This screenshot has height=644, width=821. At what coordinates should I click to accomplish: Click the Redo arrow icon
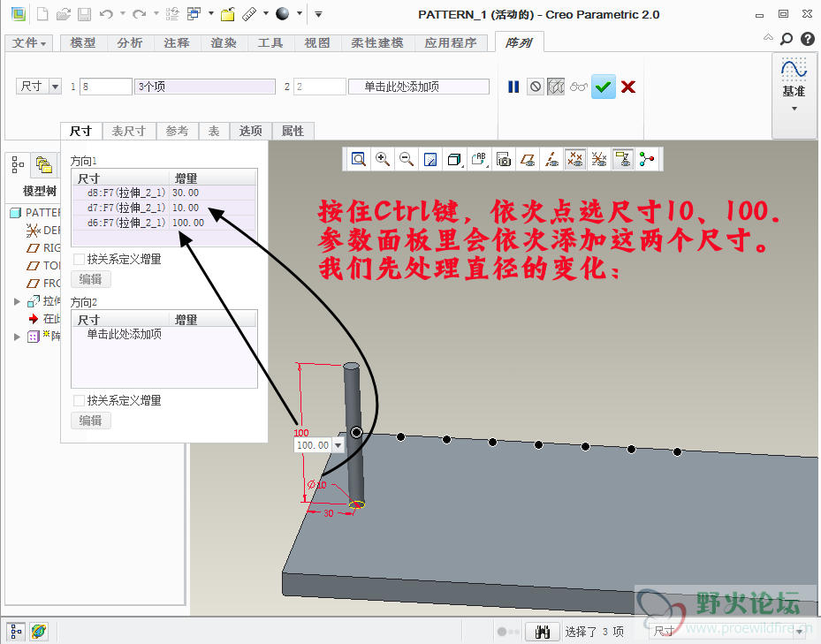coord(139,14)
